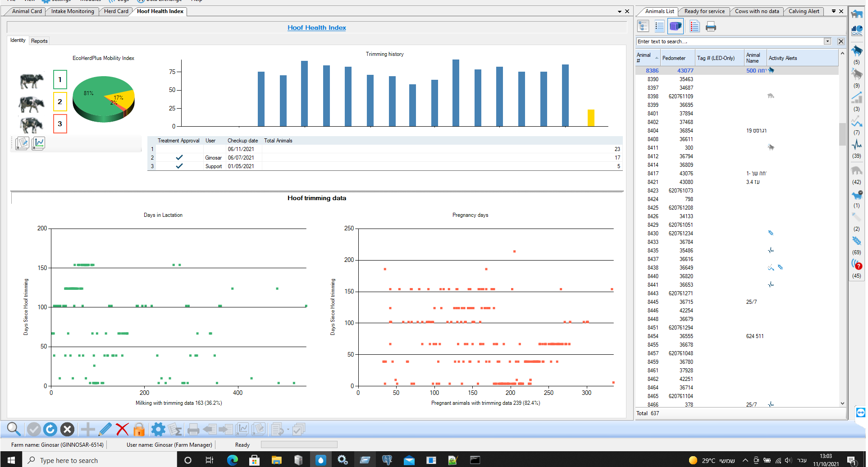The image size is (868, 467).
Task: Show hidden system tray icons chevron
Action: click(x=745, y=460)
